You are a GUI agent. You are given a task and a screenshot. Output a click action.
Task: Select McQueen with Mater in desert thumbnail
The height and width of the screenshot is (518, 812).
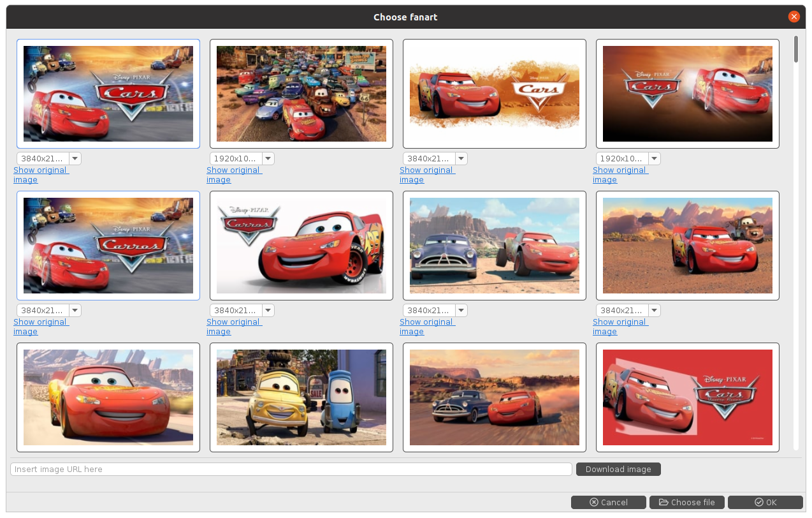point(687,246)
